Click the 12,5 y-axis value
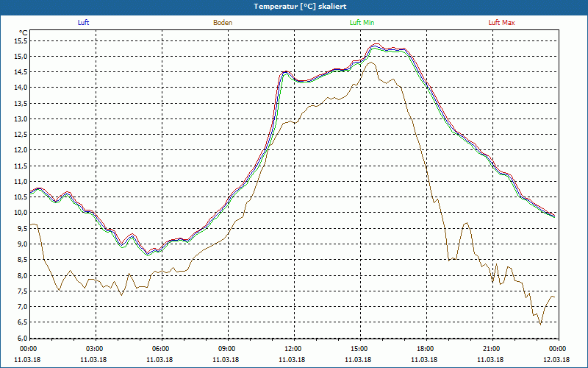 [x=20, y=135]
